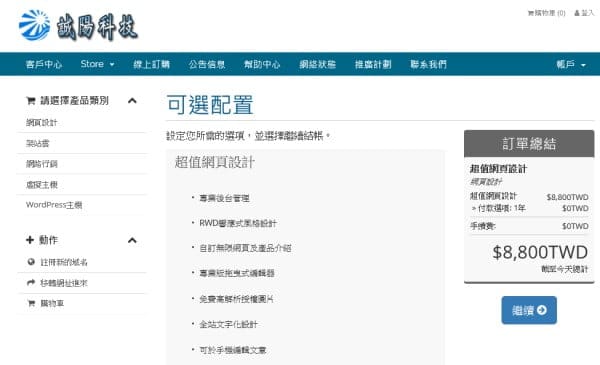
Task: Open 網絡狀態 menu item
Action: click(318, 64)
